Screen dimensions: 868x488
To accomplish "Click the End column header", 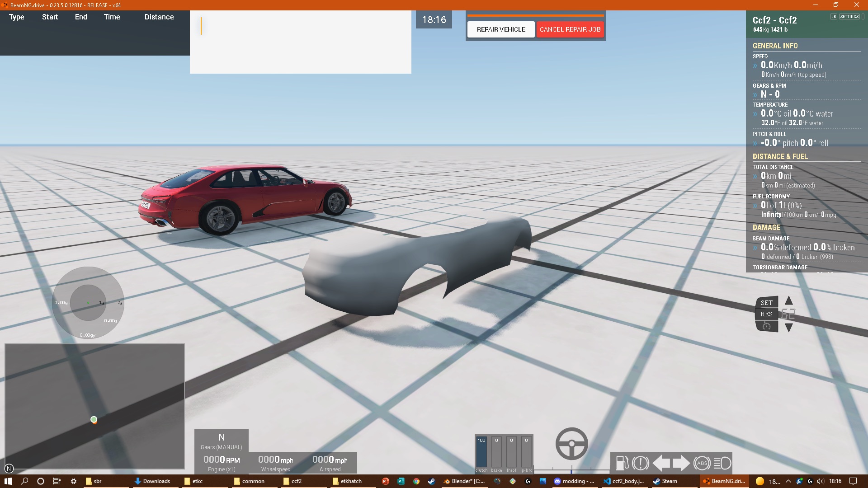I will coord(81,17).
